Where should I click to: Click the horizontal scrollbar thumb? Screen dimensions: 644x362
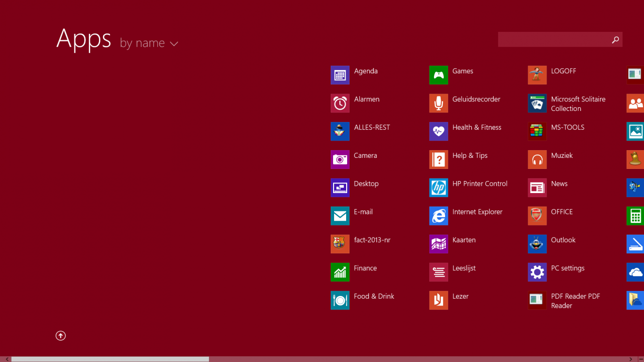110,359
